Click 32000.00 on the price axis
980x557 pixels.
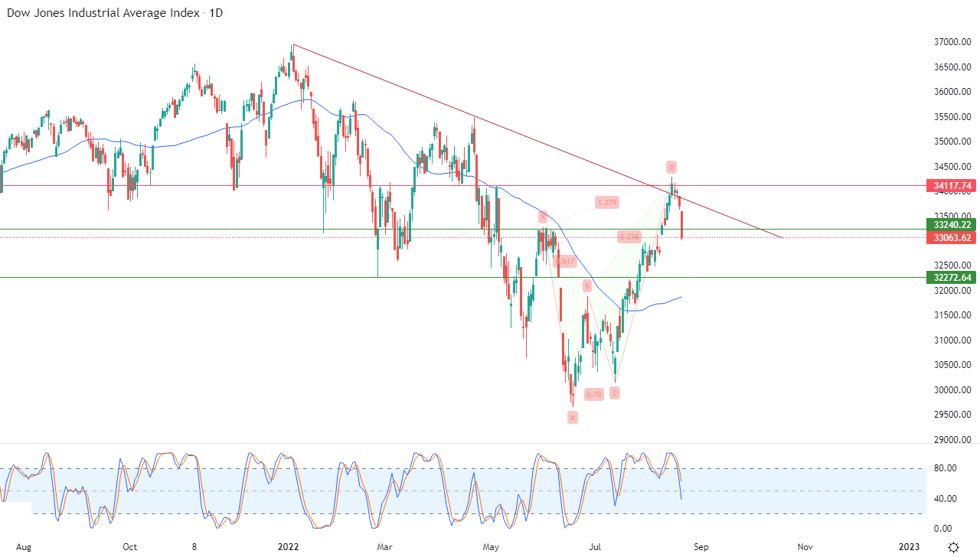pyautogui.click(x=952, y=291)
